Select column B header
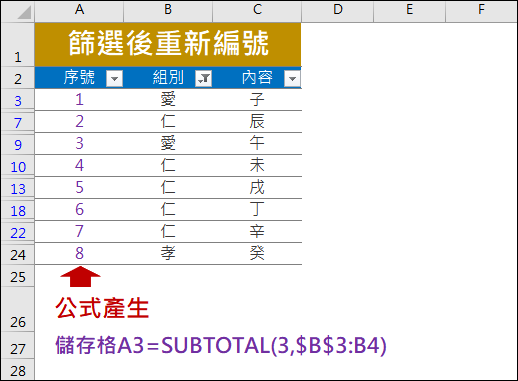The image size is (518, 381). (x=168, y=11)
